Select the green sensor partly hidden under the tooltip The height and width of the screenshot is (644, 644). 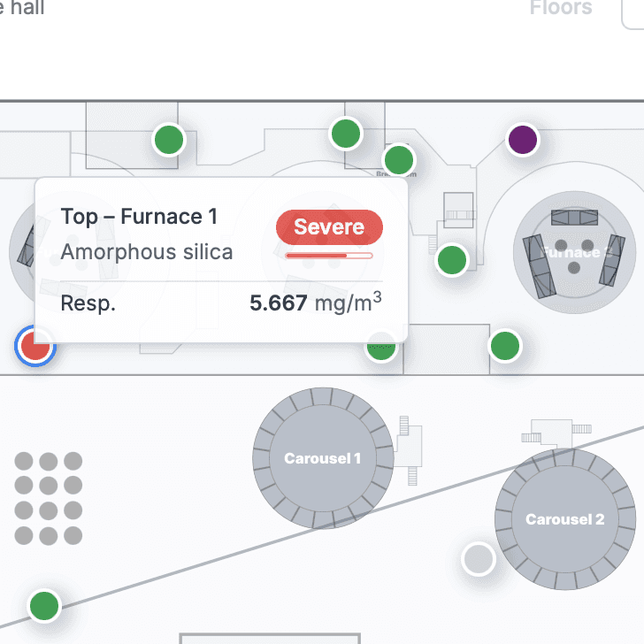pos(381,347)
